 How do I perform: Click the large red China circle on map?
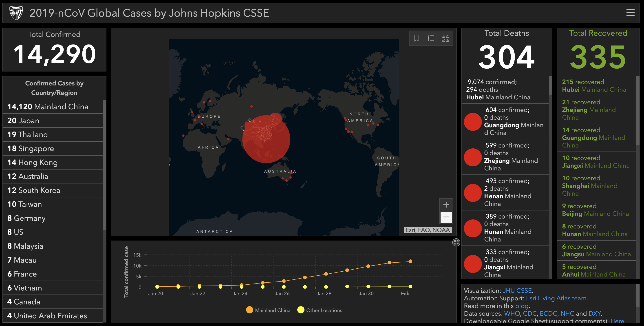pyautogui.click(x=266, y=139)
